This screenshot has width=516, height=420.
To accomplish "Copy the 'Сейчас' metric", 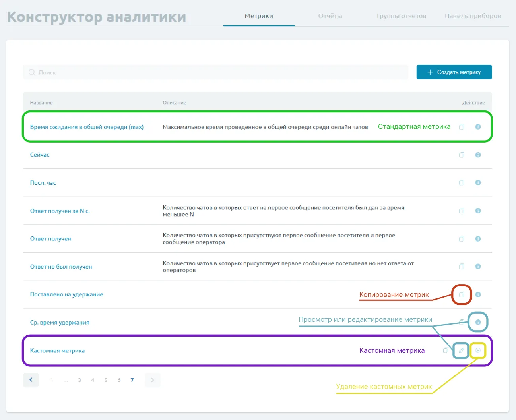I will 462,155.
